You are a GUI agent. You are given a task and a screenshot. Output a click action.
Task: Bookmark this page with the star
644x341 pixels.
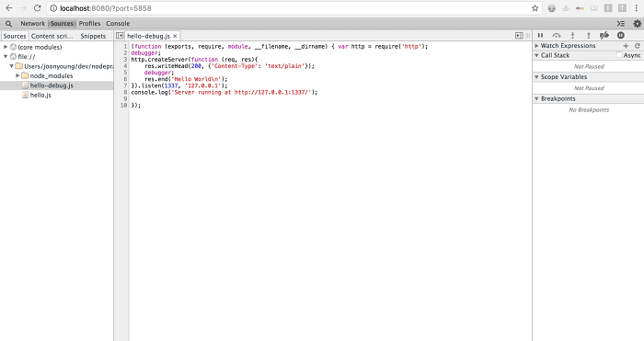pos(535,8)
